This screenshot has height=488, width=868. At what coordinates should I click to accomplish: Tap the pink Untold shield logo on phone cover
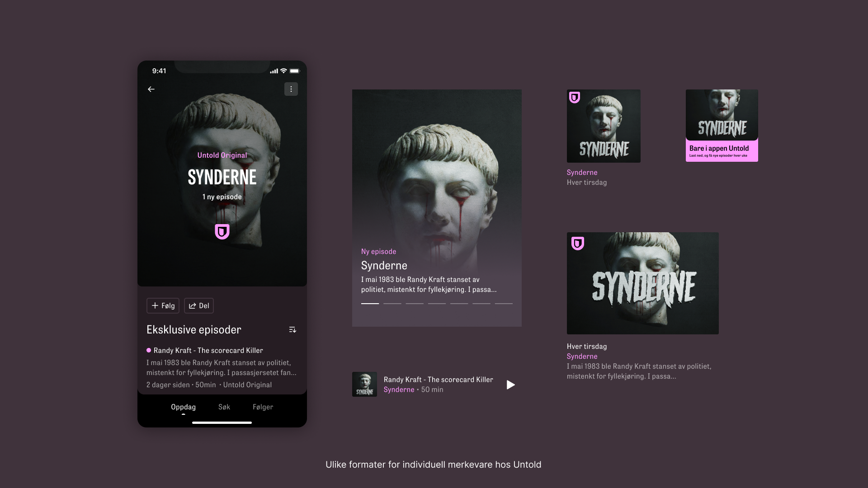point(222,231)
